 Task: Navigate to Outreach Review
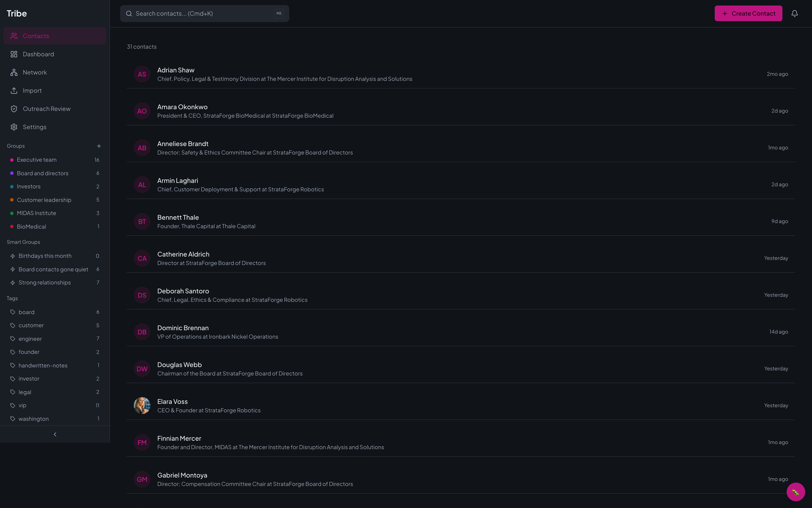(55, 109)
